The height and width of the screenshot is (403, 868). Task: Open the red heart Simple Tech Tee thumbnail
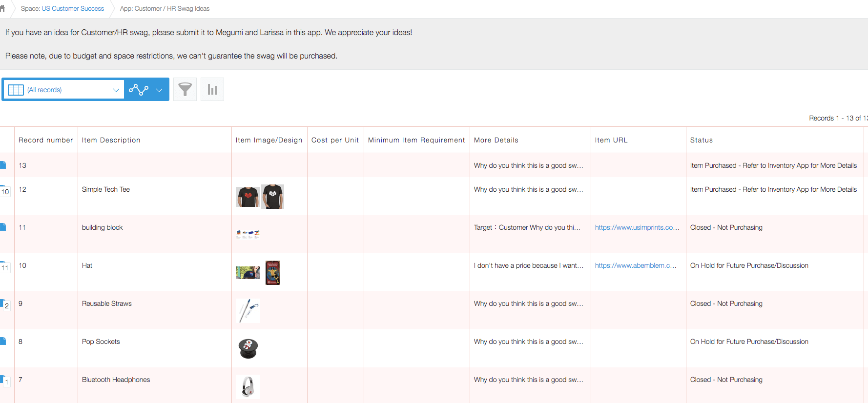(248, 197)
